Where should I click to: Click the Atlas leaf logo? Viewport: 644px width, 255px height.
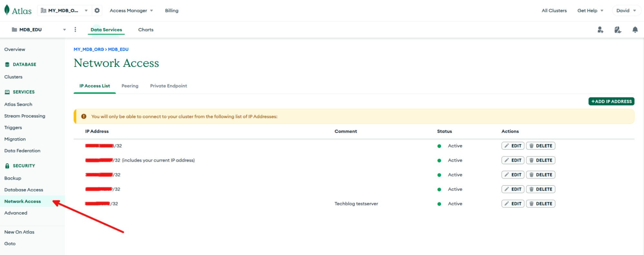pos(7,10)
